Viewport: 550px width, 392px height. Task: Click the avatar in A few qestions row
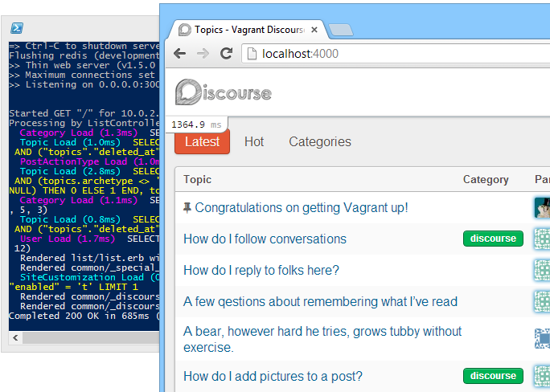(x=542, y=301)
